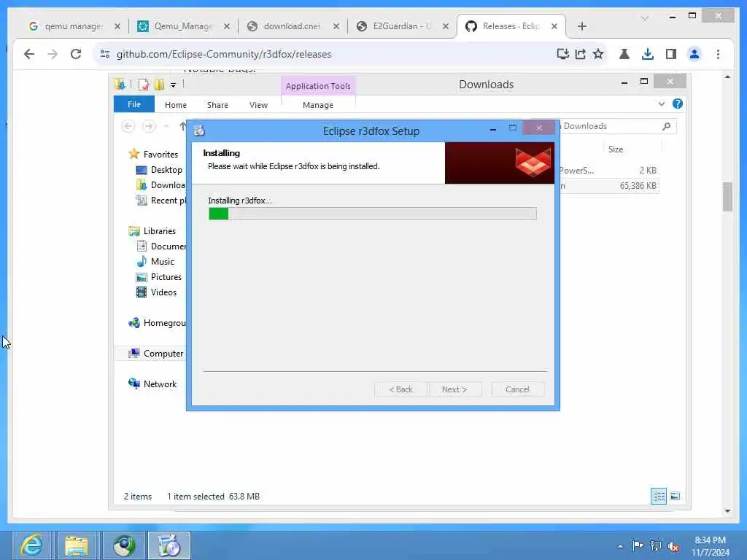The width and height of the screenshot is (747, 560).
Task: Click setup installer icon in taskbar
Action: [169, 545]
